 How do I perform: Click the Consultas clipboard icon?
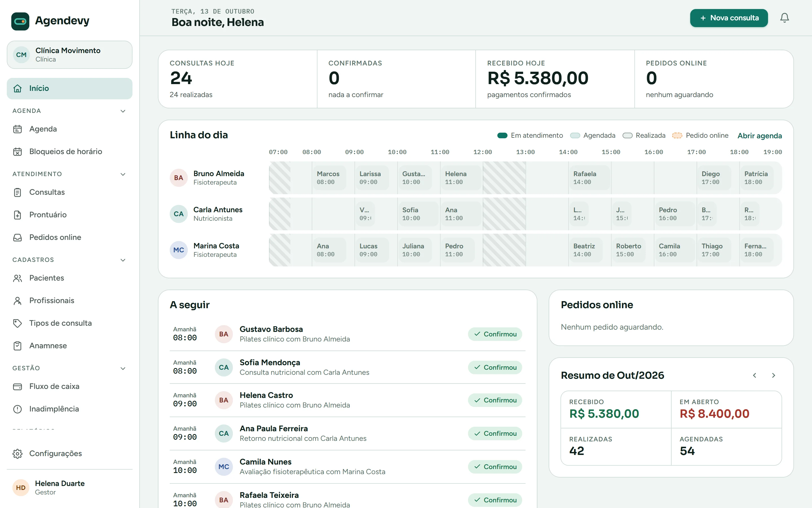(x=17, y=192)
